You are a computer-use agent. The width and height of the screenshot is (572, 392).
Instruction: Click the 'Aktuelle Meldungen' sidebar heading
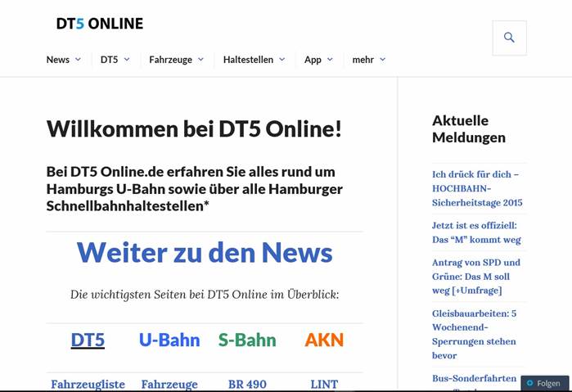pyautogui.click(x=469, y=128)
